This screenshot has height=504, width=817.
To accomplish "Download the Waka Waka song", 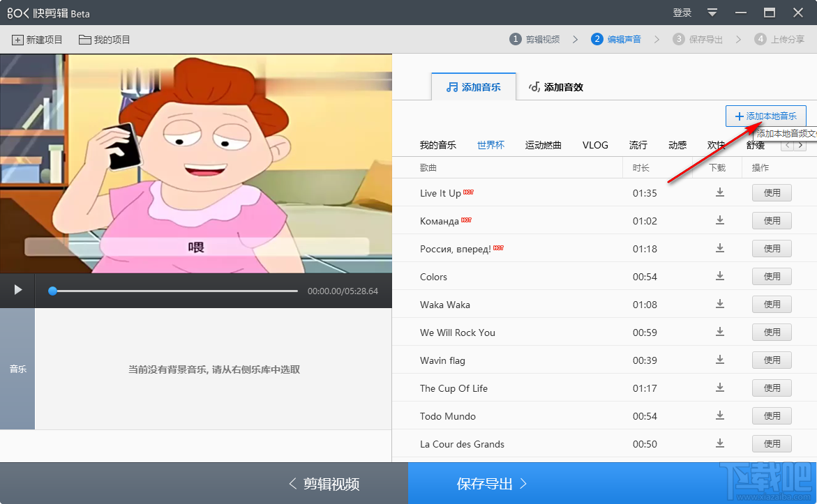I will pyautogui.click(x=719, y=304).
